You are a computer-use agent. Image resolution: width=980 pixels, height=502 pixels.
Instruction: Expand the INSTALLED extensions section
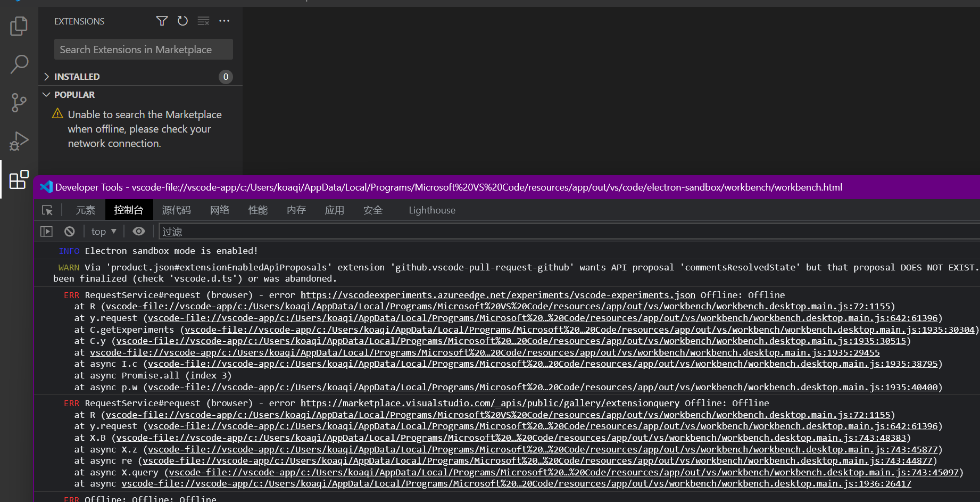pyautogui.click(x=77, y=76)
